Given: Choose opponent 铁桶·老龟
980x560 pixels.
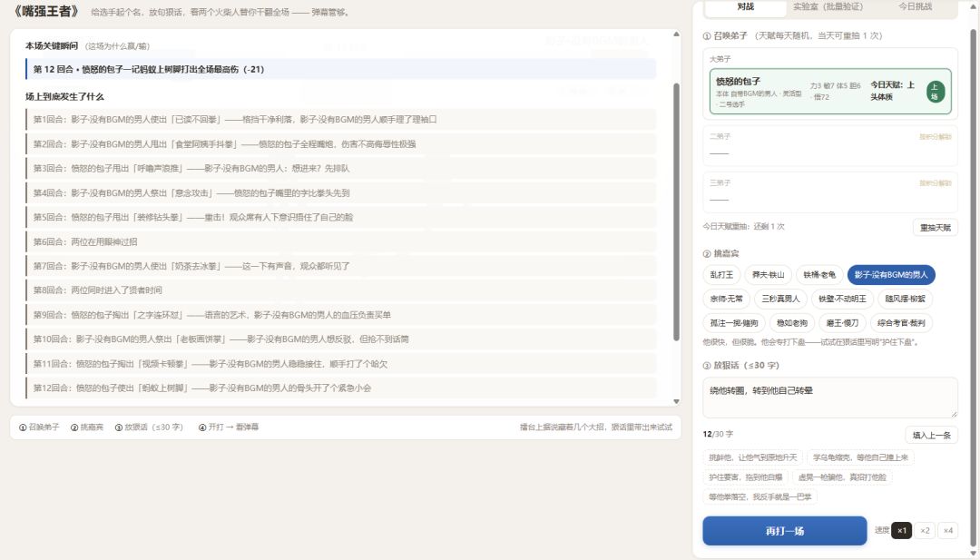Looking at the screenshot, I should pos(819,275).
